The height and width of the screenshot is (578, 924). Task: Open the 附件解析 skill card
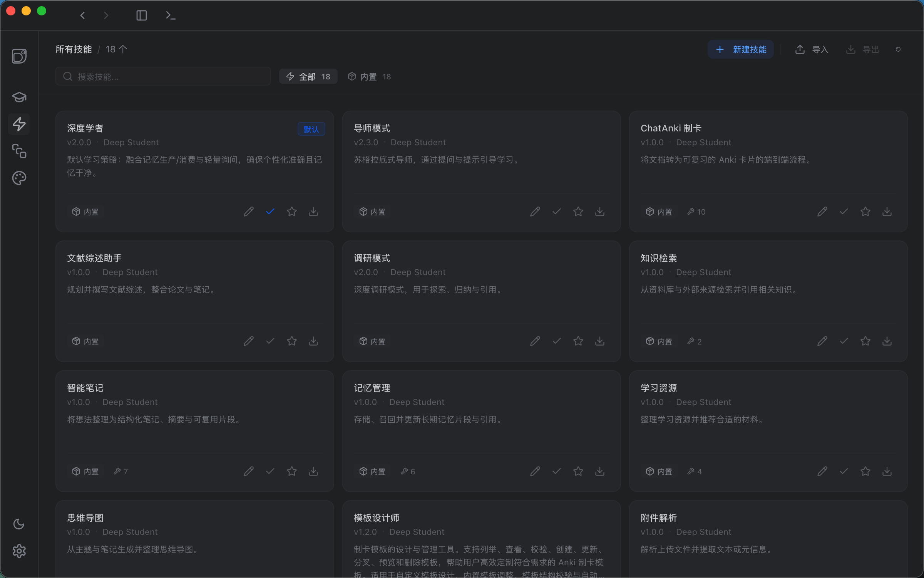point(768,539)
